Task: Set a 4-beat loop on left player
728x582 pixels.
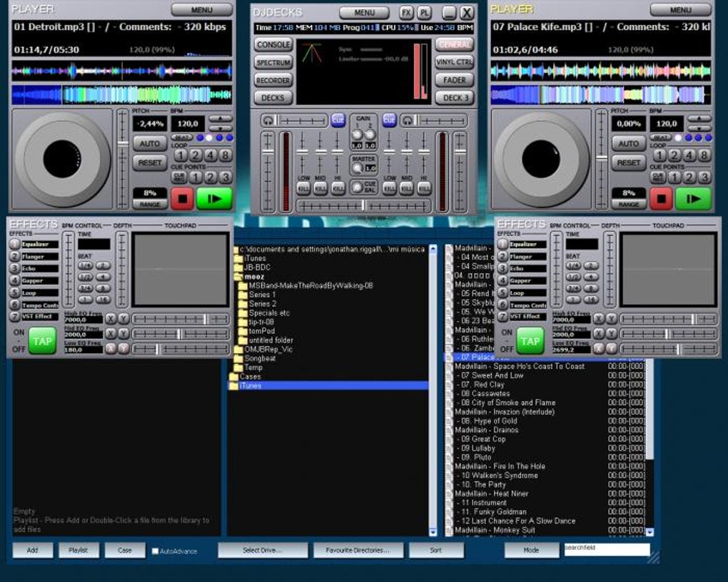Action: 211,155
